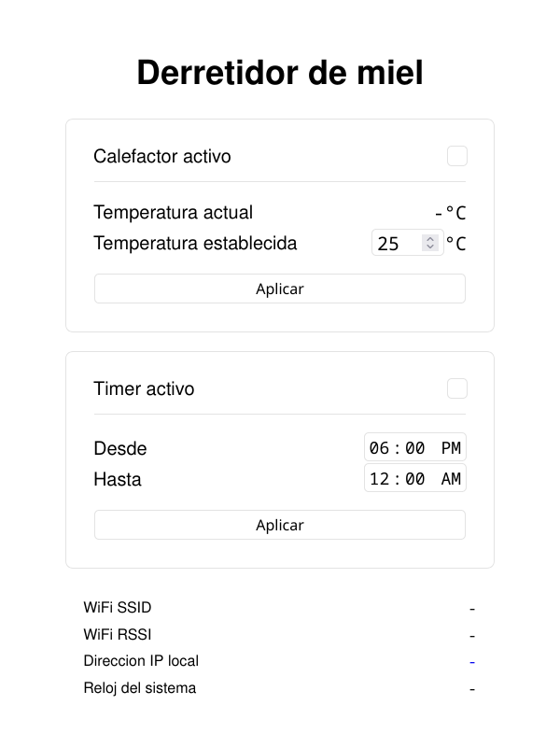Open the Direccion IP local link value
Screen dimensions: 560x747
[x=472, y=662]
